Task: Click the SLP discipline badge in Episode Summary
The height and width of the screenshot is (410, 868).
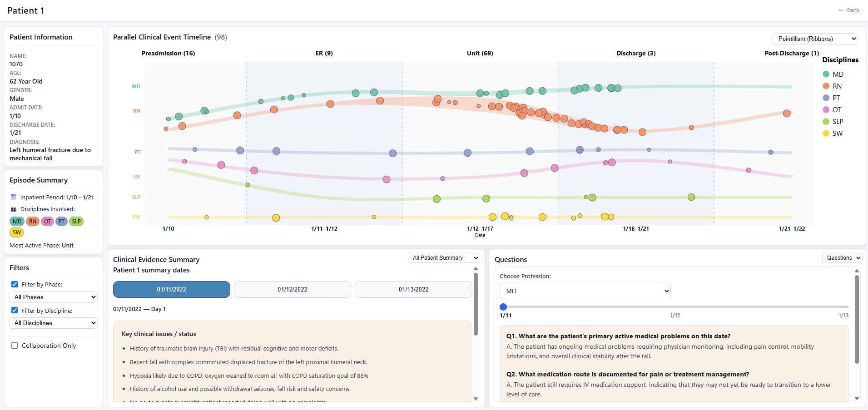Action: [x=76, y=222]
